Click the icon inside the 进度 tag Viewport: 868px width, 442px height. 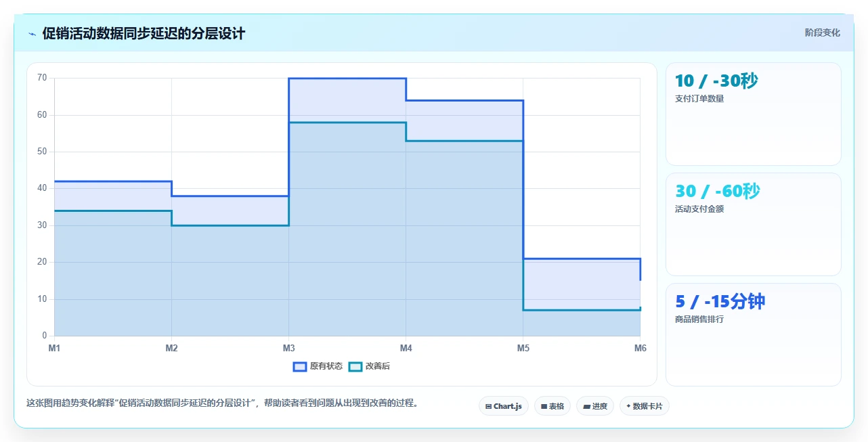[586, 407]
